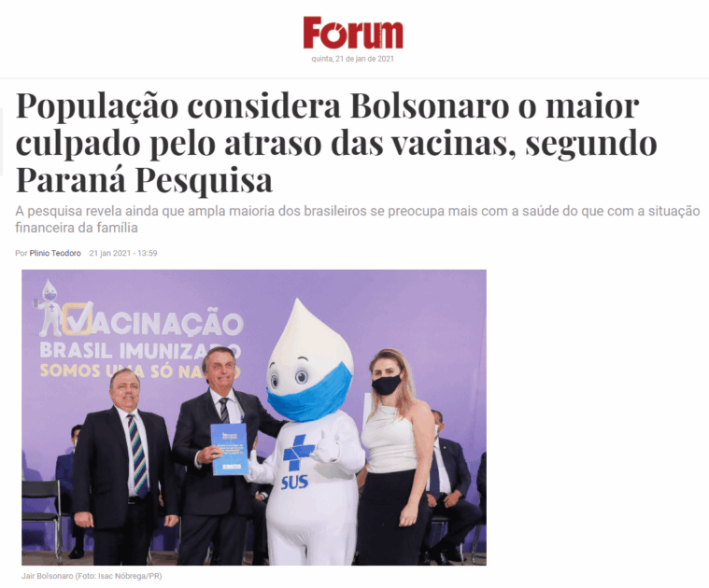The height and width of the screenshot is (588, 709).
Task: Open author Plinio Teodoro's page
Action: tap(55, 253)
